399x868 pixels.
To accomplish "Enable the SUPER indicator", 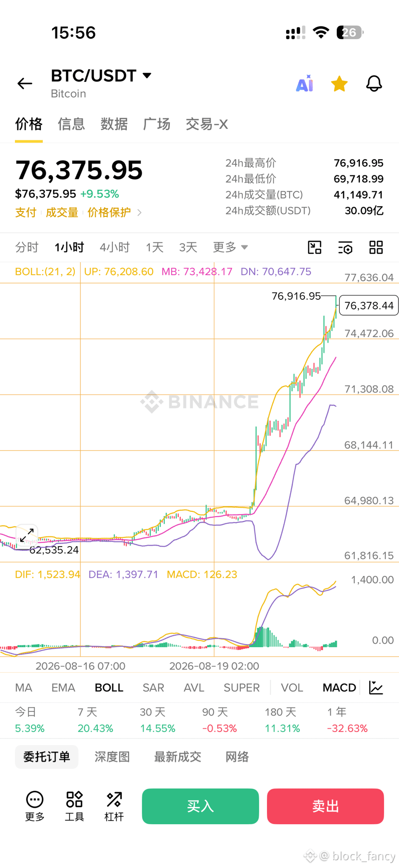I will [x=241, y=688].
